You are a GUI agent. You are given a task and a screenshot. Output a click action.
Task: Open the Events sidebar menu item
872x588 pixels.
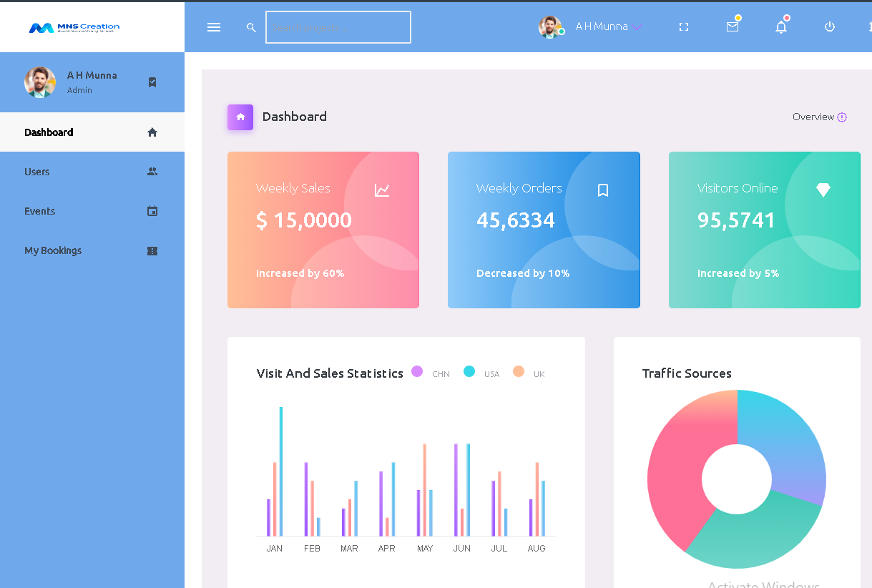(92, 211)
